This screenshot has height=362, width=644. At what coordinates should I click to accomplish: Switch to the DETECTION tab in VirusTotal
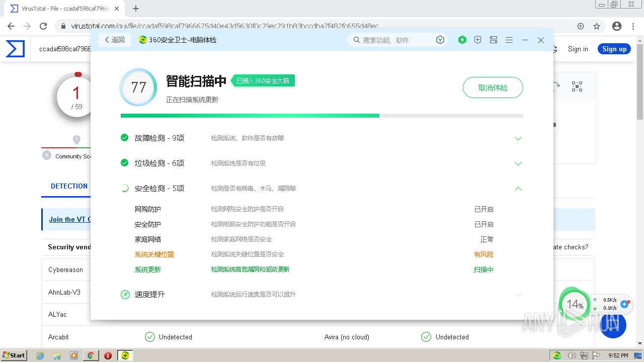(x=69, y=186)
